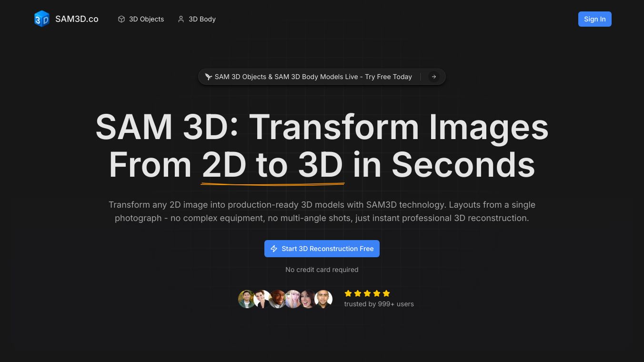The image size is (644, 362).
Task: Click the 'No credit card required' text
Action: [x=322, y=270]
